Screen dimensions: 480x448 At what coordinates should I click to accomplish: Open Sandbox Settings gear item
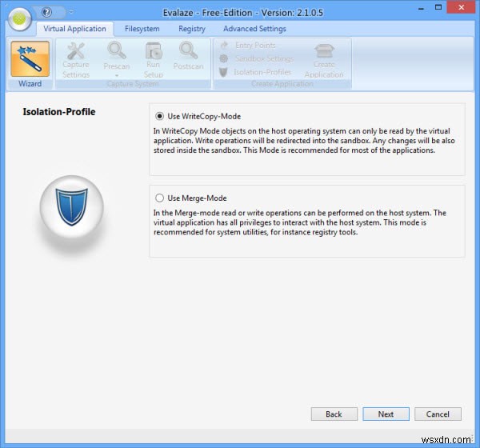[257, 58]
